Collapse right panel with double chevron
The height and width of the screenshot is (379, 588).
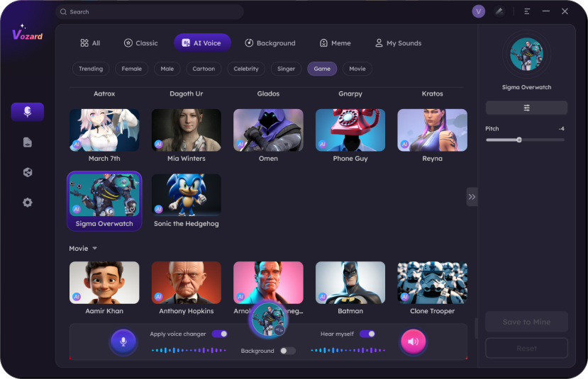click(x=472, y=197)
